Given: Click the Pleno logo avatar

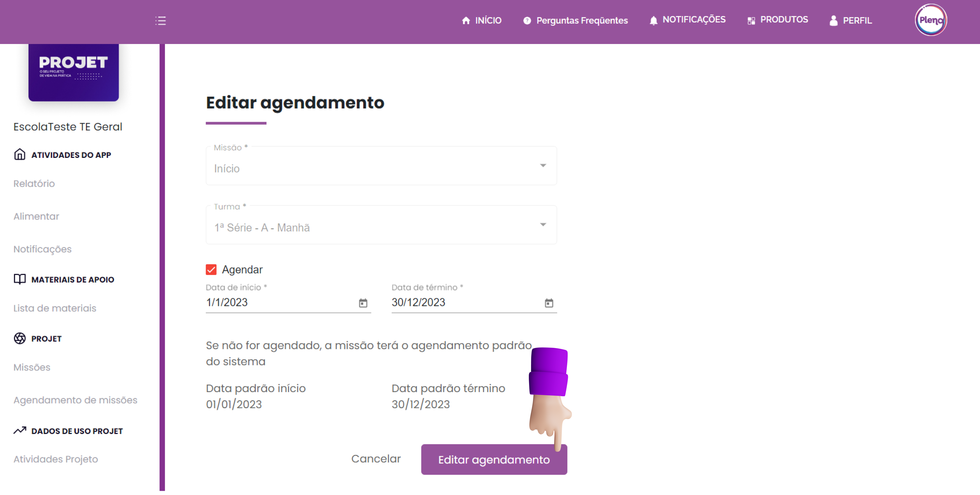Looking at the screenshot, I should [x=931, y=20].
